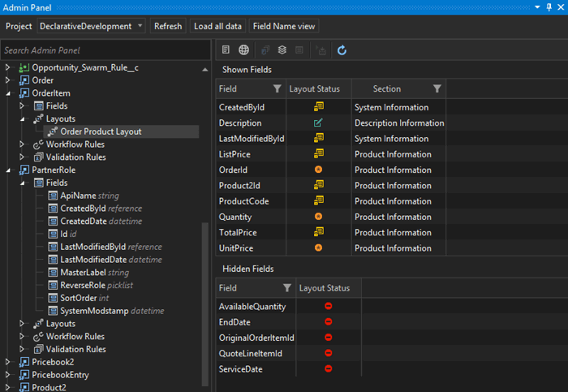568x392 pixels.
Task: Click the red hidden icon for EndDate
Action: point(328,321)
